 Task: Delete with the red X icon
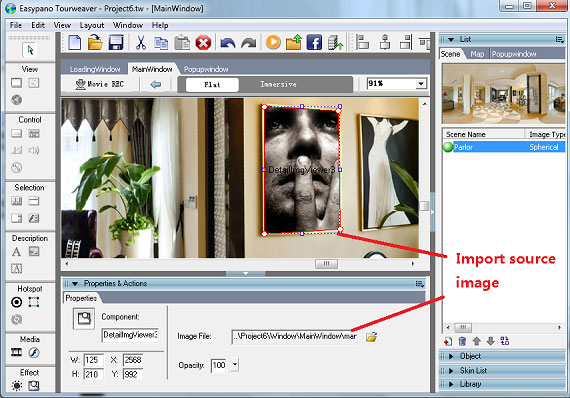203,43
